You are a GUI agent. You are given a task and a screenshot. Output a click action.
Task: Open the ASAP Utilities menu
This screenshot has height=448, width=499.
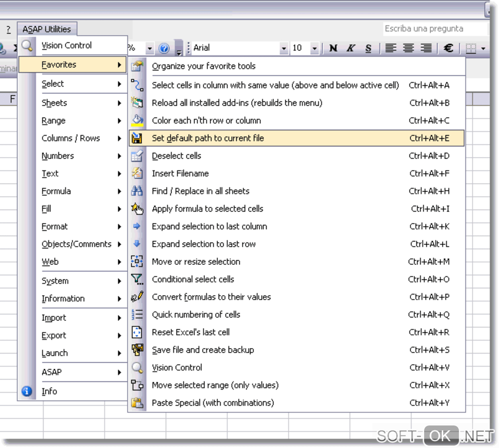click(47, 29)
